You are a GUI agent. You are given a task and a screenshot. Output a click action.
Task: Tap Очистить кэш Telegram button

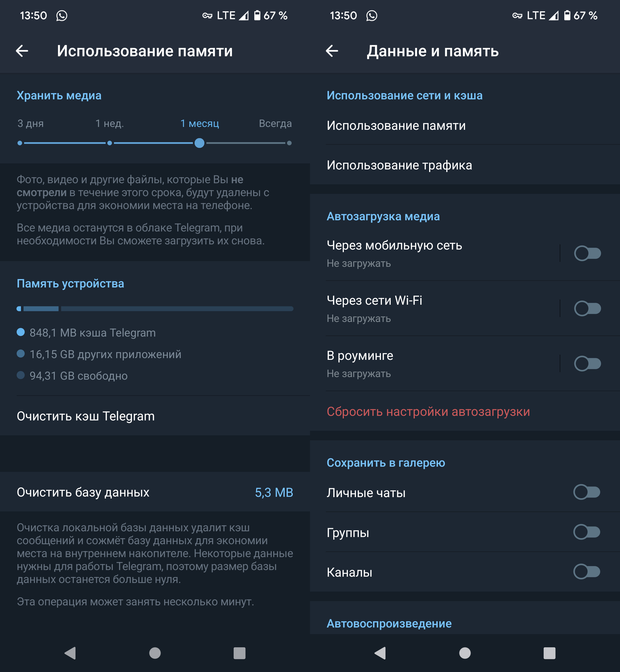tap(155, 416)
